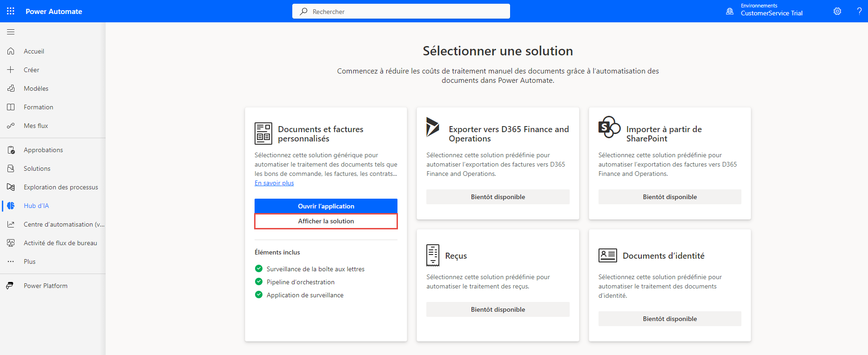Click the Formation book icon
Image resolution: width=868 pixels, height=355 pixels.
11,107
